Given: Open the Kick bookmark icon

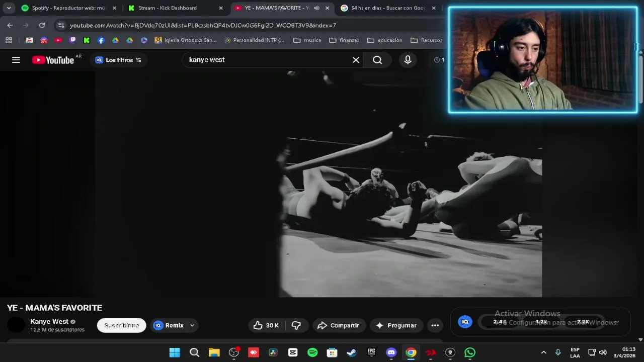Looking at the screenshot, I should 87,40.
